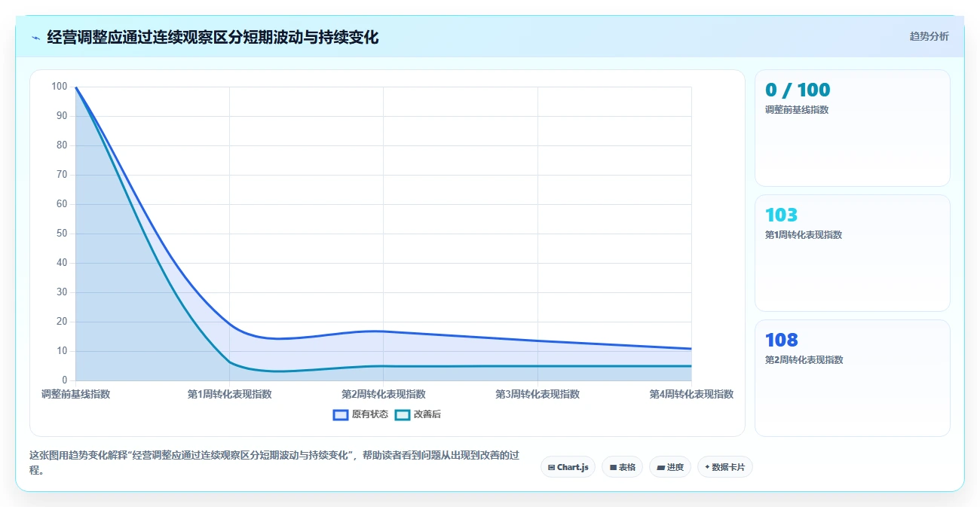Click the 进度 tag chip

pyautogui.click(x=670, y=467)
